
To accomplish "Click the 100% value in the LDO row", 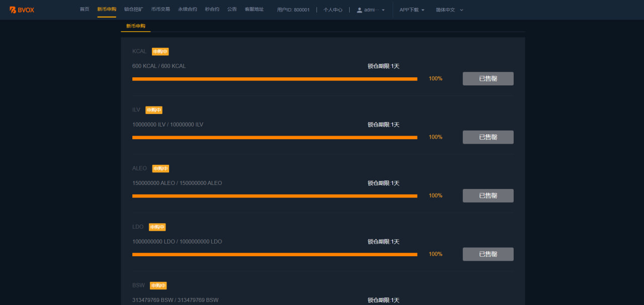I will 436,254.
